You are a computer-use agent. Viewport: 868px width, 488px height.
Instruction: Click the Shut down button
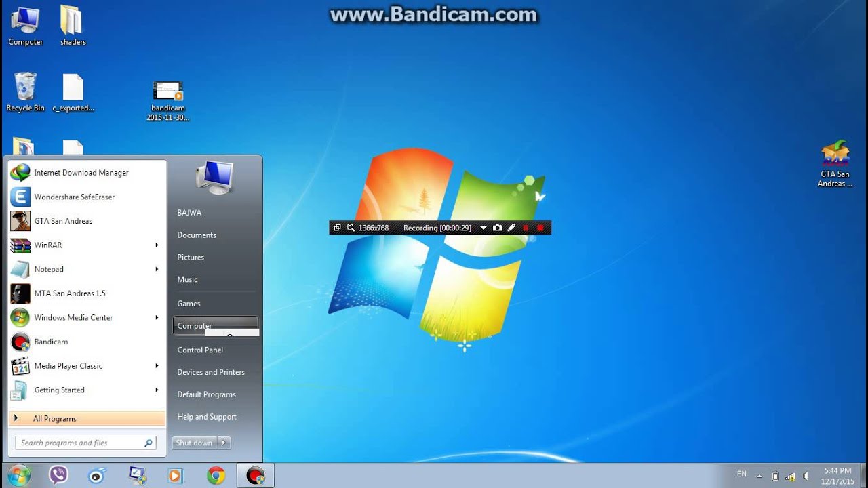tap(195, 443)
